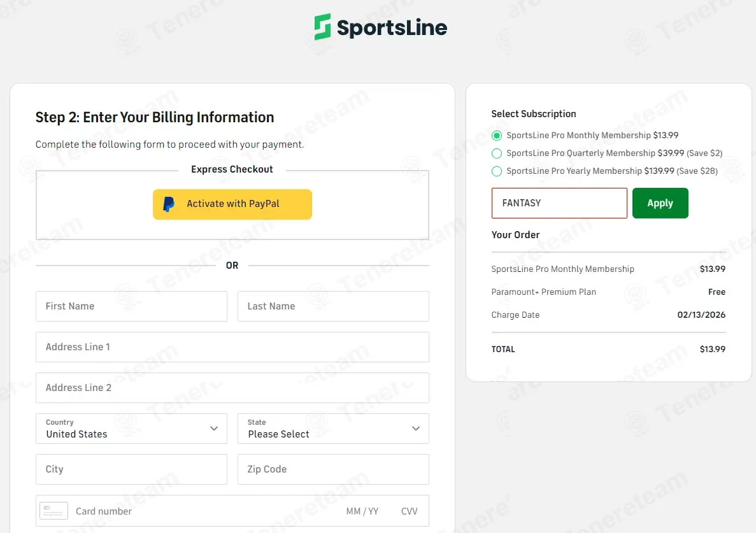The width and height of the screenshot is (756, 533).
Task: Focus the Zip Code field
Action: [333, 469]
